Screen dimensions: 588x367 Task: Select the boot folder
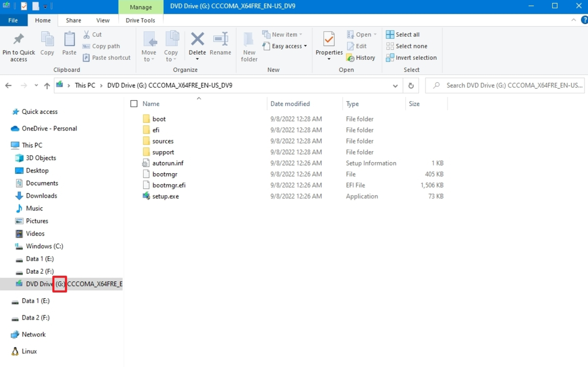159,119
